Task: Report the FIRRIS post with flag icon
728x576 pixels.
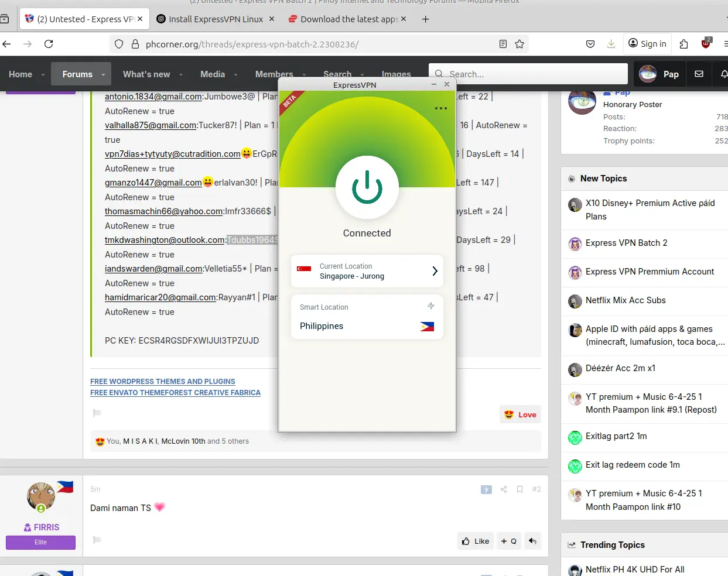Action: (x=97, y=540)
